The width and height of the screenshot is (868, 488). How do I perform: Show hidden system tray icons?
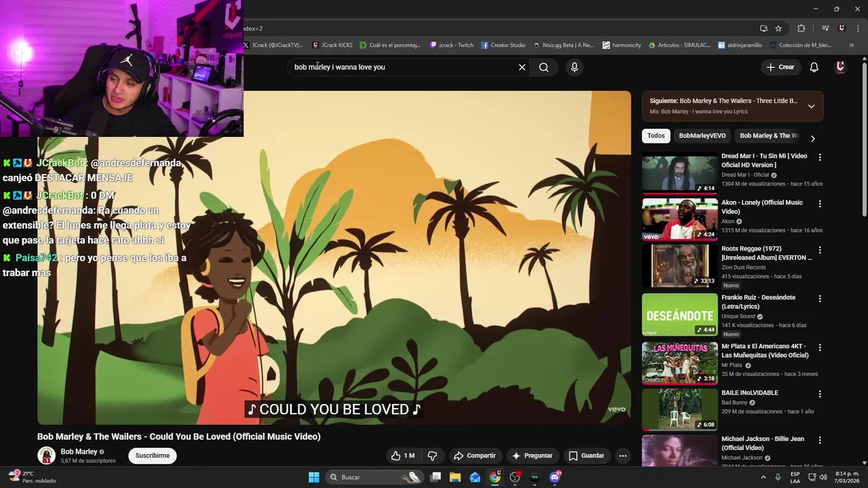click(763, 477)
